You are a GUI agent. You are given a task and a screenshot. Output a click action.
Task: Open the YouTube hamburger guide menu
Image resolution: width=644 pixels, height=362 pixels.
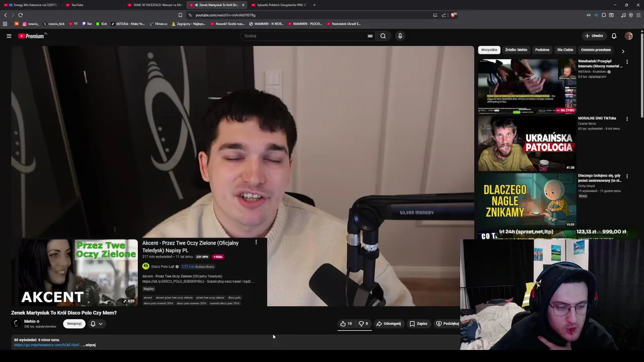(x=9, y=36)
